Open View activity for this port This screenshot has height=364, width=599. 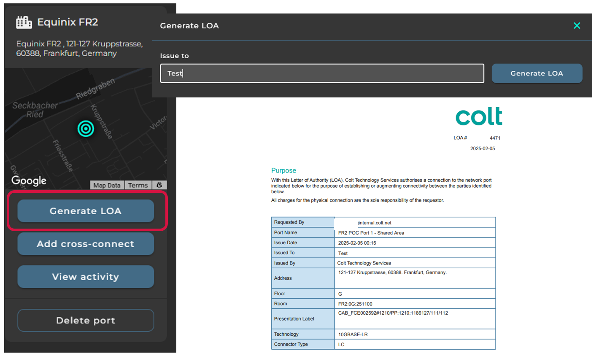pos(86,277)
